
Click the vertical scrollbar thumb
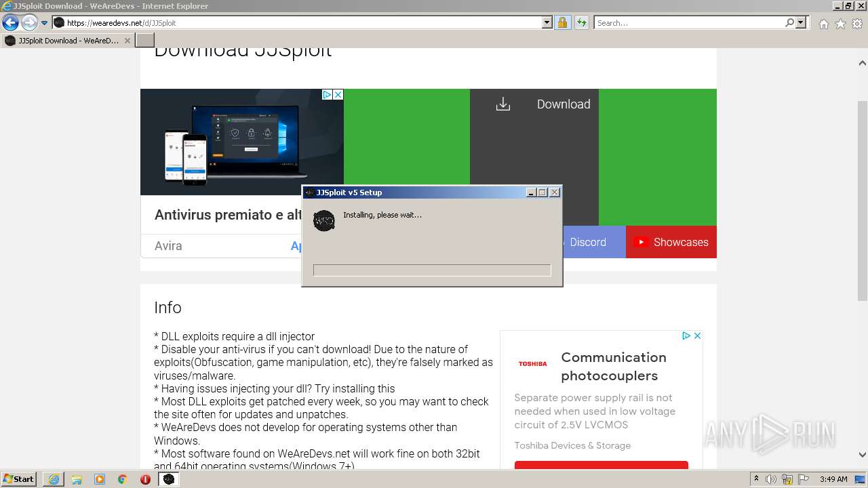863,200
